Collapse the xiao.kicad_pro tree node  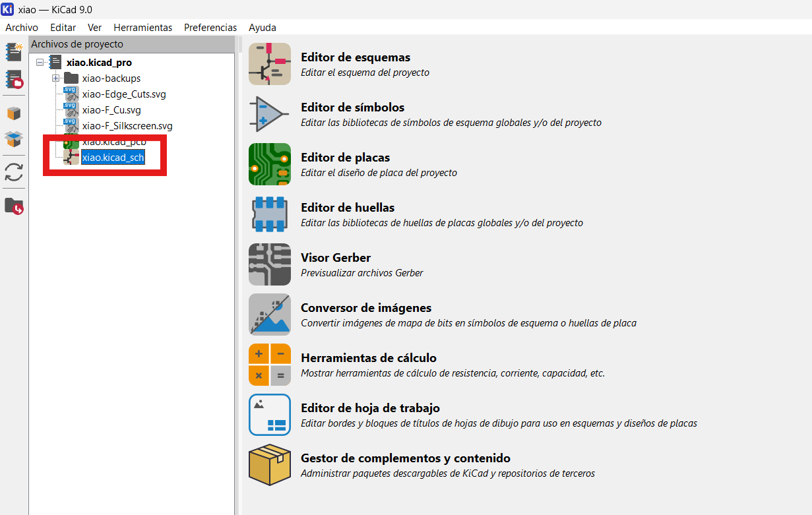(40, 63)
